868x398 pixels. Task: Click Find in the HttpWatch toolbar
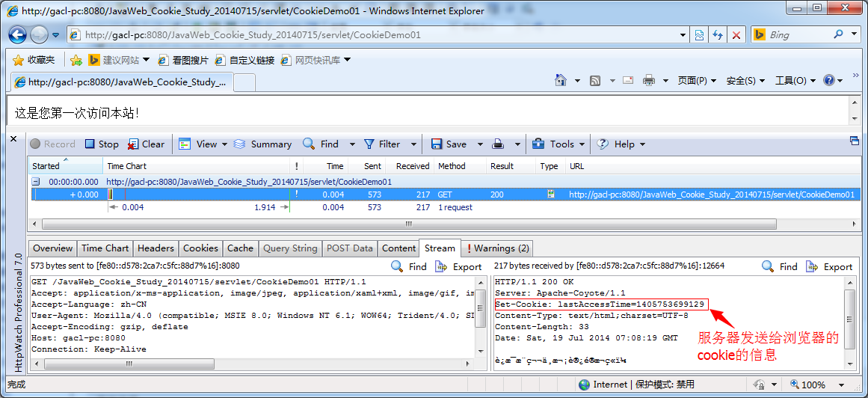pyautogui.click(x=321, y=144)
